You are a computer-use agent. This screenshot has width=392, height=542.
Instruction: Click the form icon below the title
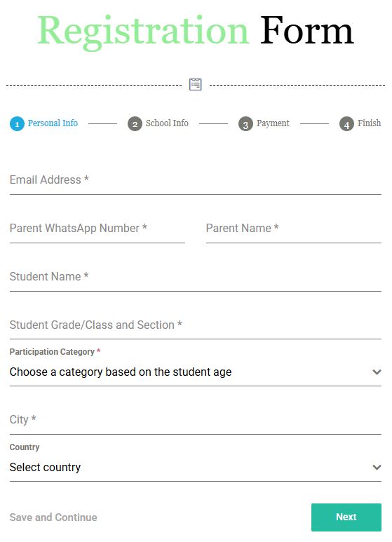pos(196,84)
